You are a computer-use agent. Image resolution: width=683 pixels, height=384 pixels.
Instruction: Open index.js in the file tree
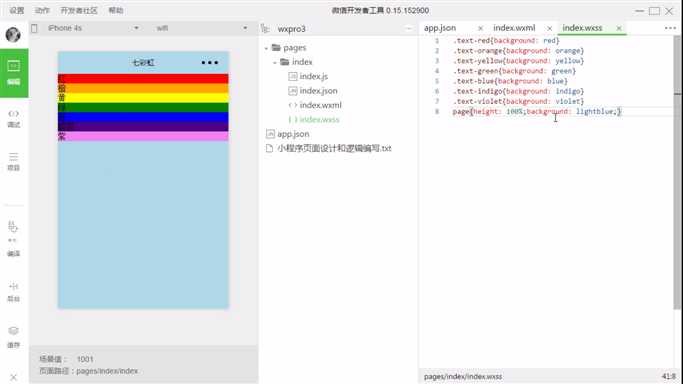click(314, 76)
